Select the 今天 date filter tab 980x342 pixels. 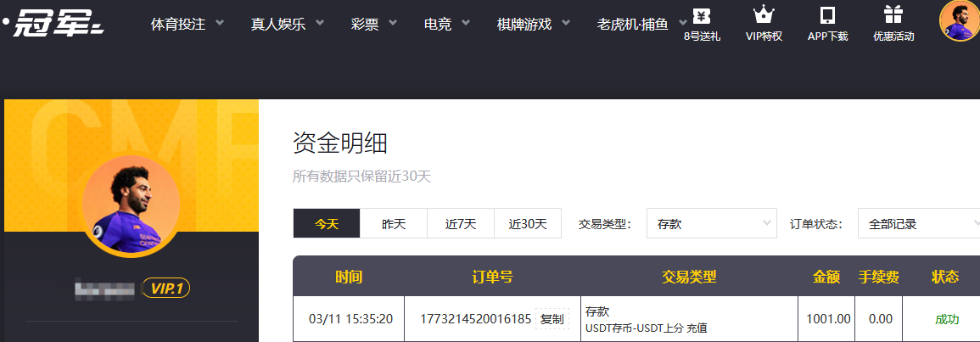point(327,224)
